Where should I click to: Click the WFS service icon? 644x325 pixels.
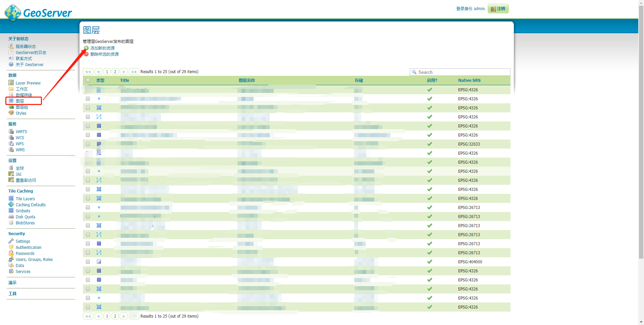click(x=11, y=144)
